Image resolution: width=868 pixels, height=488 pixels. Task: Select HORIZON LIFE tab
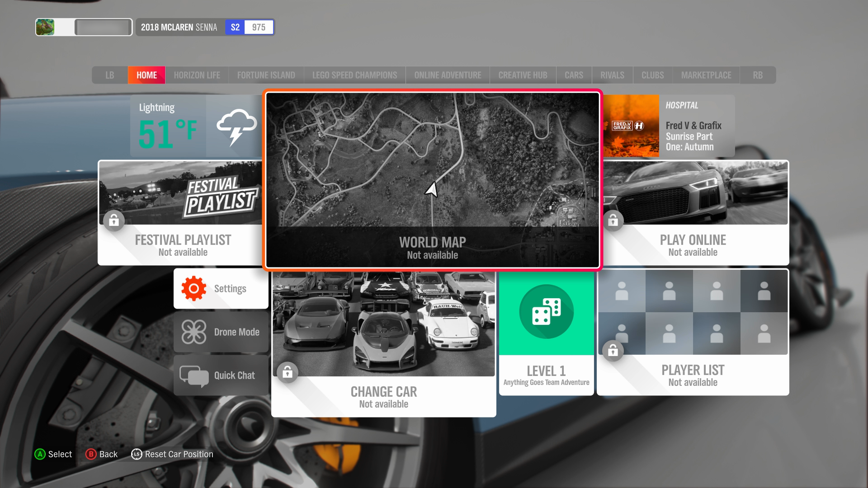(x=197, y=75)
